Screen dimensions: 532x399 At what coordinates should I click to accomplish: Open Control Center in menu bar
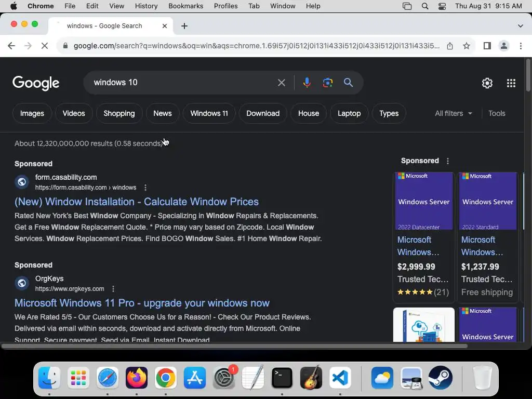(442, 6)
